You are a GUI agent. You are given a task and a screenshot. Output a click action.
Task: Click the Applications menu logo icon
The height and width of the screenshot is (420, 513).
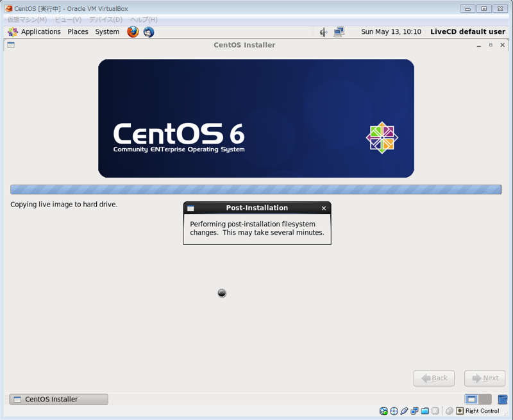pyautogui.click(x=13, y=31)
